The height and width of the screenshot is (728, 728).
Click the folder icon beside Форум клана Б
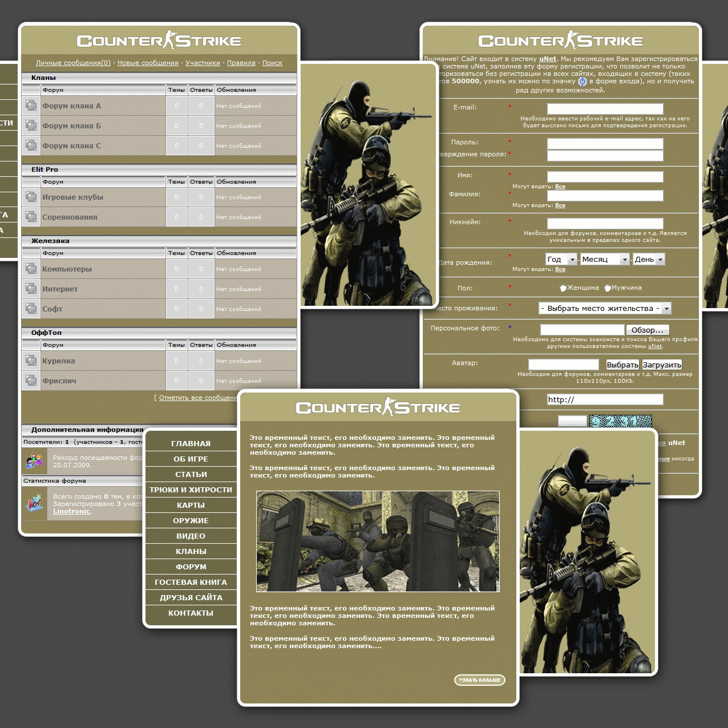(31, 126)
